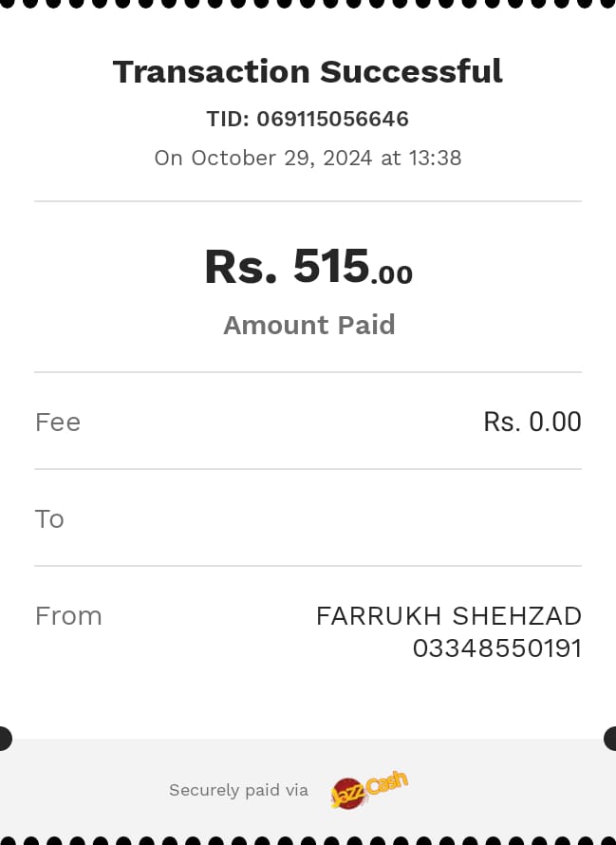Click the transaction time 13:38
The image size is (616, 845).
pyautogui.click(x=435, y=158)
